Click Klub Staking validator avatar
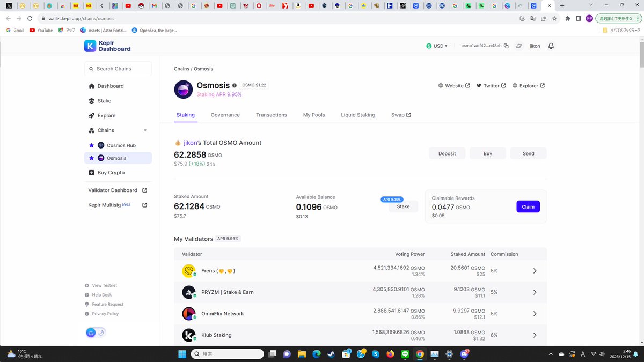 click(188, 335)
